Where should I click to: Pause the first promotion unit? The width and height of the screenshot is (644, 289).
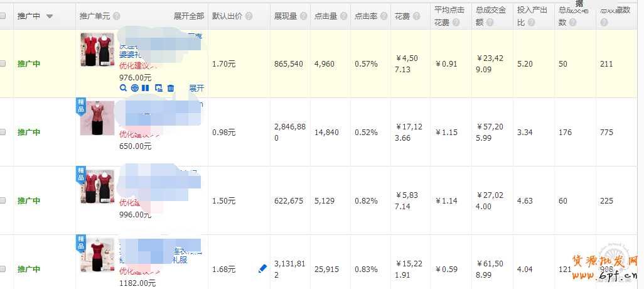(x=146, y=88)
